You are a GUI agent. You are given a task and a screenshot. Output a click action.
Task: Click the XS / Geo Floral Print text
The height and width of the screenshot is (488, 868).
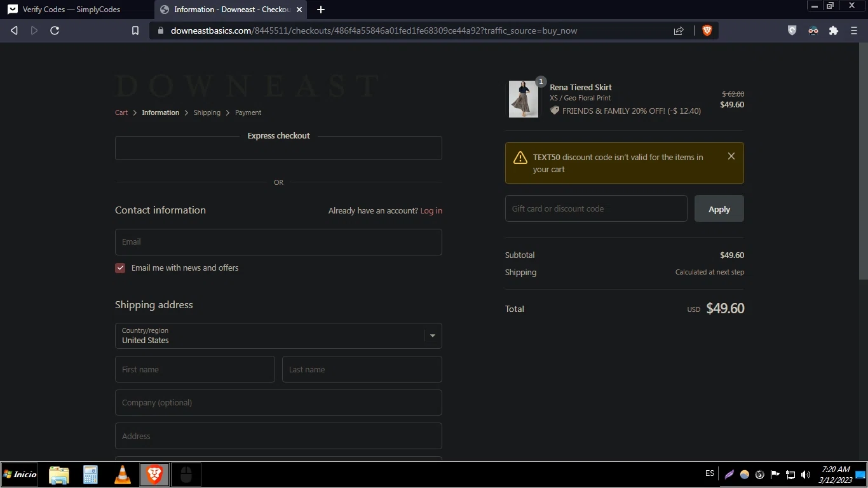pyautogui.click(x=580, y=98)
